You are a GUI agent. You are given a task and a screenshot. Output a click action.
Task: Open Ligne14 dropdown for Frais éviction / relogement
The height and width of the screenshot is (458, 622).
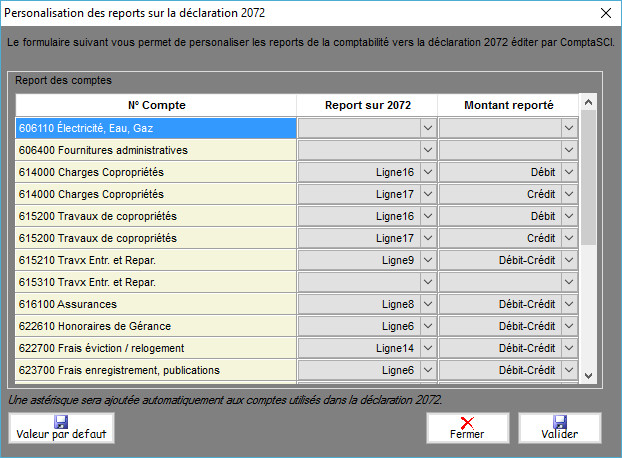click(427, 348)
